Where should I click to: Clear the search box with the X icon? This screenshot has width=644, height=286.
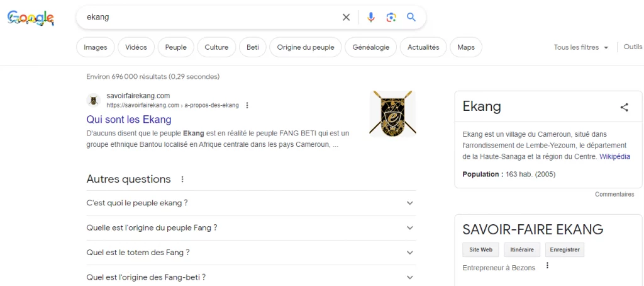[347, 17]
